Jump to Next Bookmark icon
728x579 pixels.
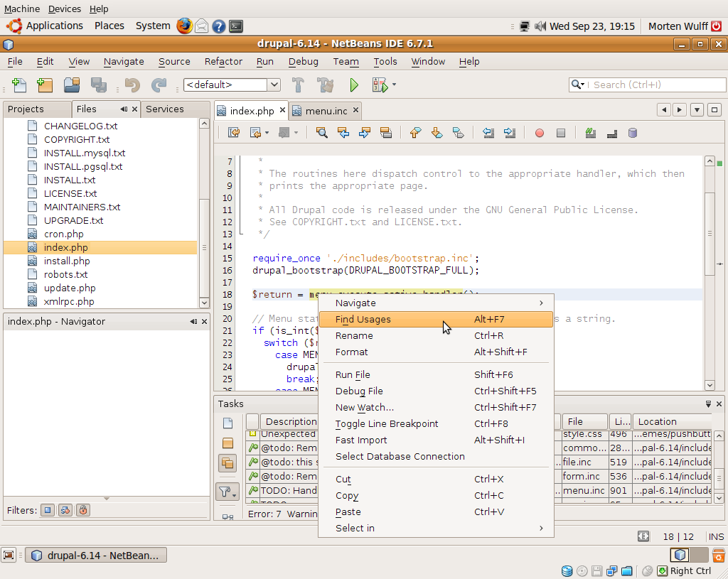coord(437,133)
